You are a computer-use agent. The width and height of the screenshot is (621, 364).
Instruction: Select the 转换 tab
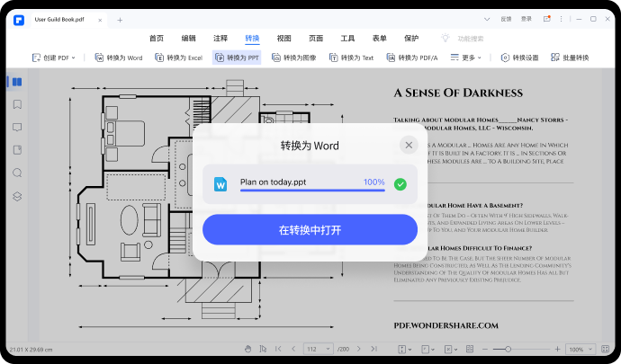pyautogui.click(x=252, y=39)
